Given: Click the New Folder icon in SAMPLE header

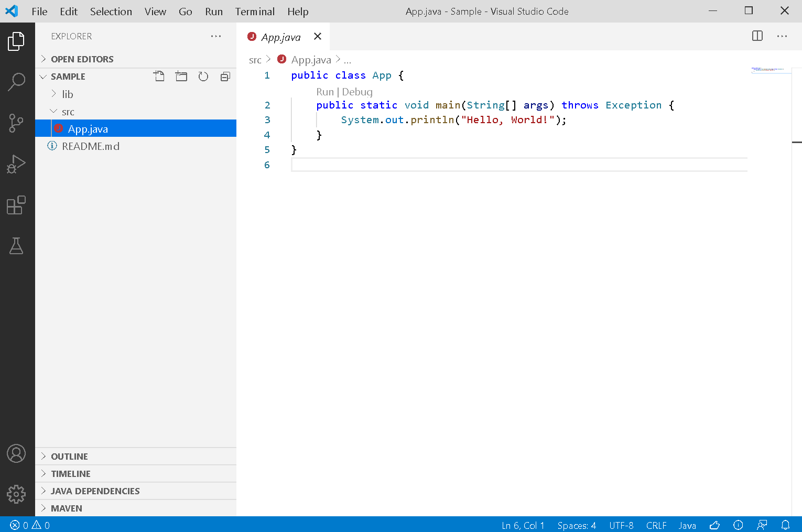Looking at the screenshot, I should pyautogui.click(x=181, y=77).
